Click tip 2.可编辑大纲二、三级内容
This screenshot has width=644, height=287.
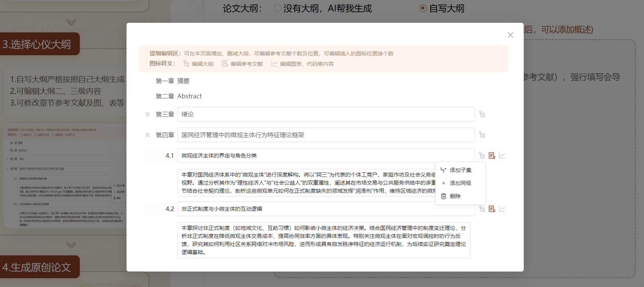coord(56,91)
